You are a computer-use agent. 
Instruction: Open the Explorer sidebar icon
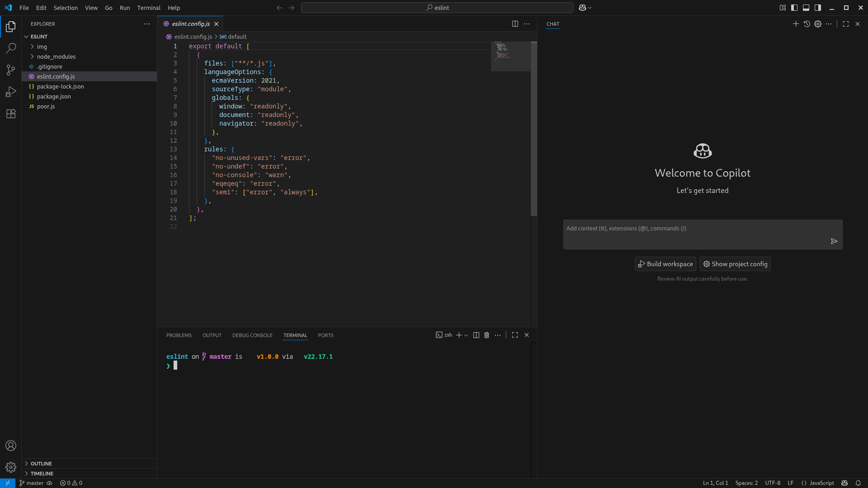tap(11, 26)
